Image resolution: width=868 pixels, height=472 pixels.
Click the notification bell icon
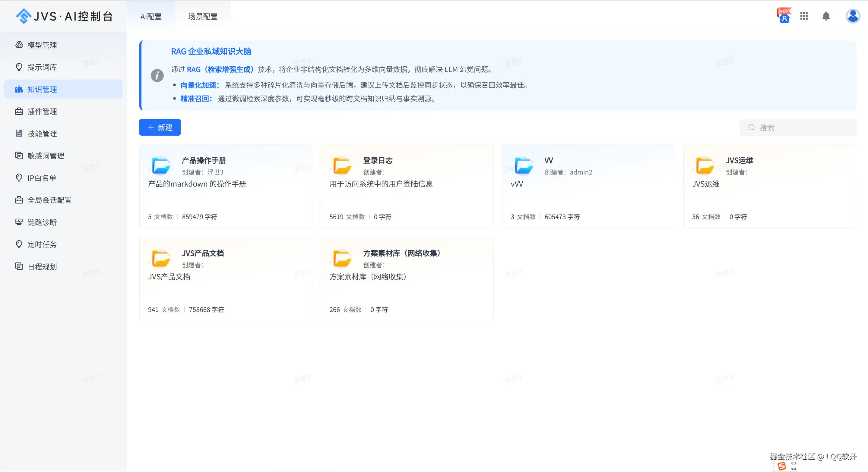tap(826, 16)
